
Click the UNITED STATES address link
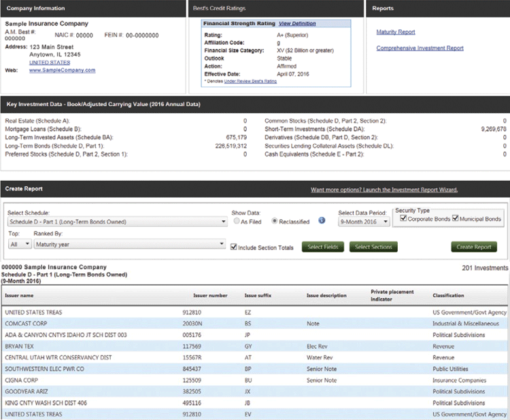pyautogui.click(x=50, y=63)
